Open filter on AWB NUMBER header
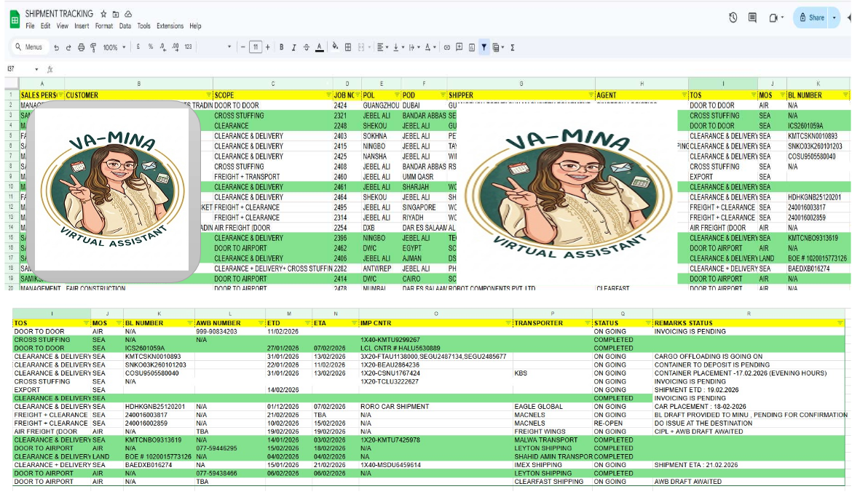This screenshot has height=497, width=868. tap(261, 323)
